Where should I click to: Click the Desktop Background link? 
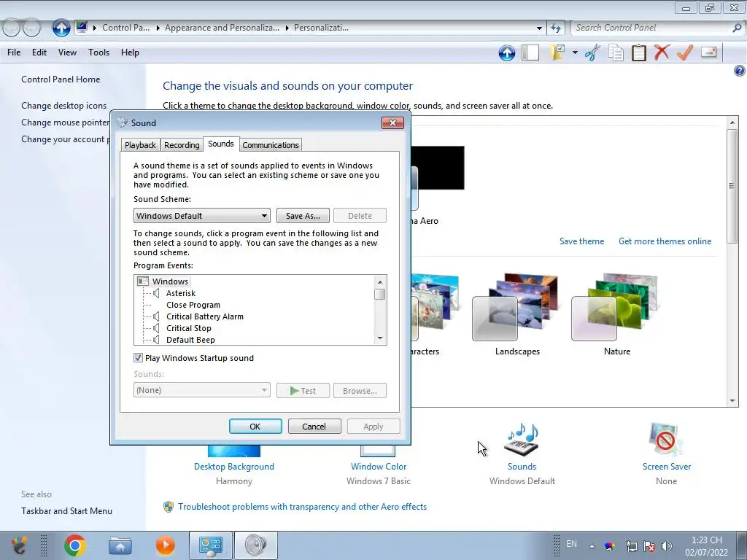click(234, 467)
